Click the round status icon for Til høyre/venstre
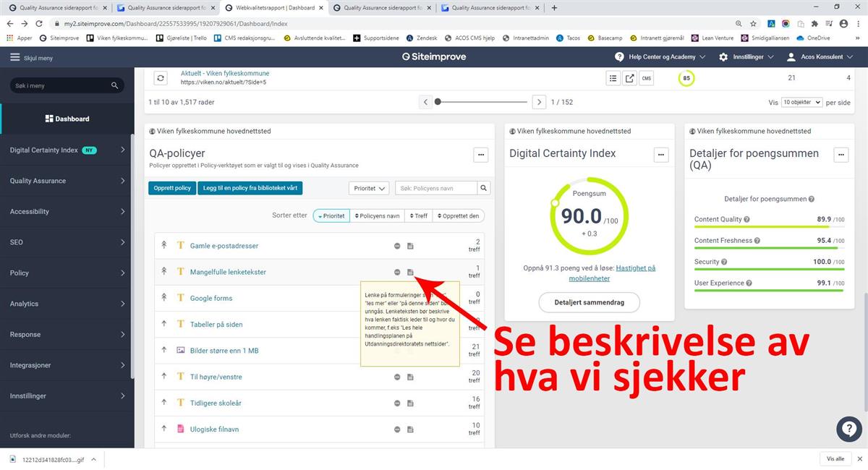This screenshot has height=470, width=868. pyautogui.click(x=397, y=377)
